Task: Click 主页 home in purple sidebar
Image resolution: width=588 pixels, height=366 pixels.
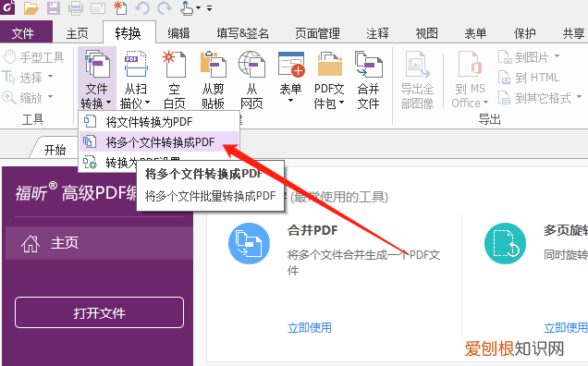Action: point(99,243)
